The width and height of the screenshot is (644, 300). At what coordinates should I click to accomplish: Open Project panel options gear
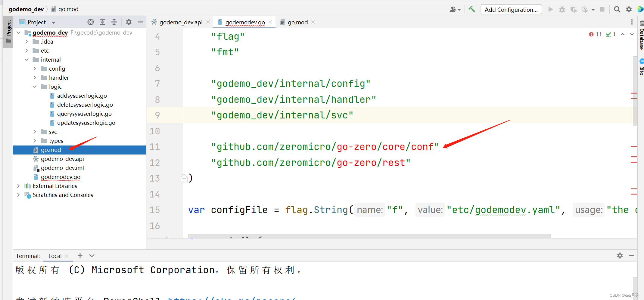pyautogui.click(x=129, y=22)
